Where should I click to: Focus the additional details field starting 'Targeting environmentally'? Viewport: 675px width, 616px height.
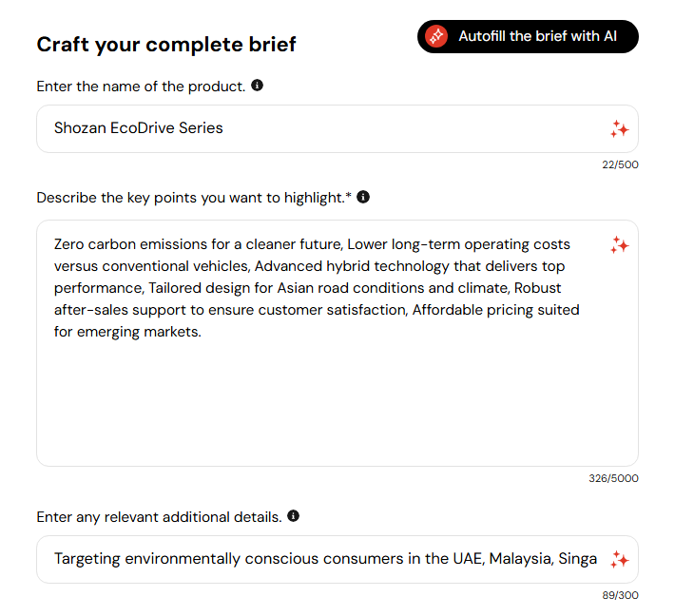click(323, 559)
